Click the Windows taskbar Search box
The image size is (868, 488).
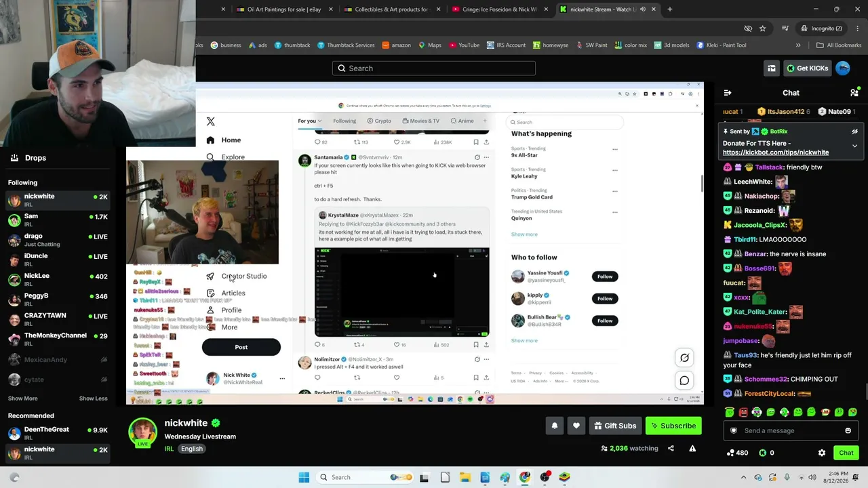[x=363, y=477]
